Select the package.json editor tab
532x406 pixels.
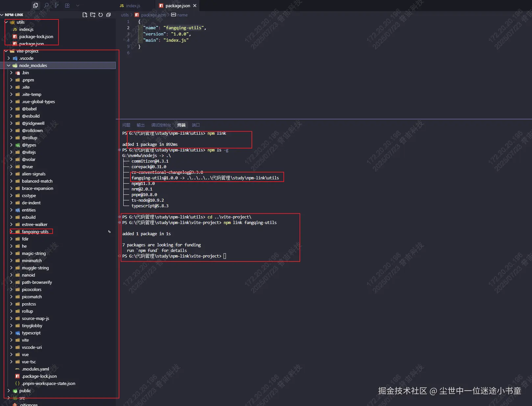(178, 6)
